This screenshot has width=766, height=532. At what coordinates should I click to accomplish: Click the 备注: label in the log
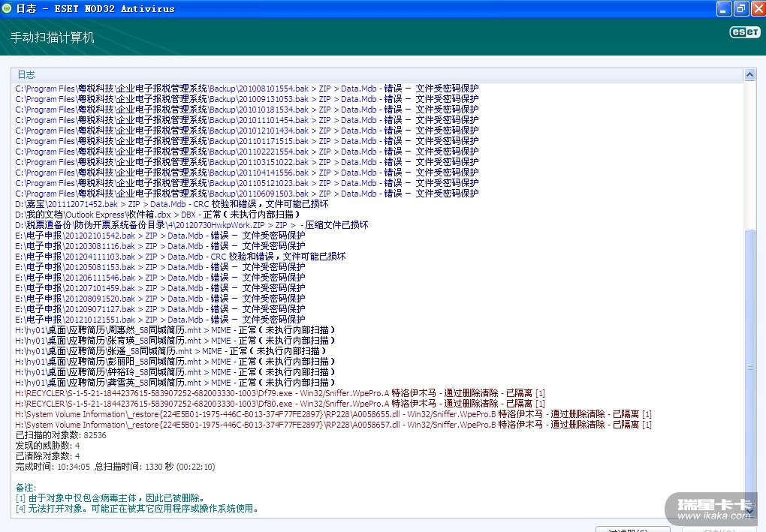26,487
